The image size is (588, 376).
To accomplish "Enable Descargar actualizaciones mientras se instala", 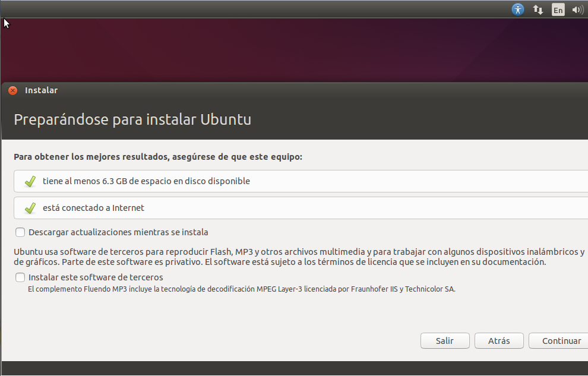I will click(20, 232).
